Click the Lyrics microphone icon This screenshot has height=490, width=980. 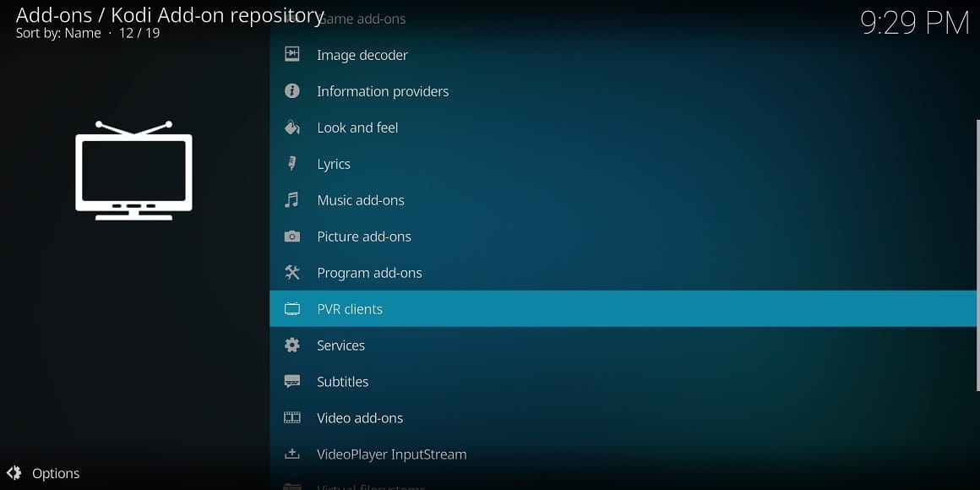[x=292, y=164]
